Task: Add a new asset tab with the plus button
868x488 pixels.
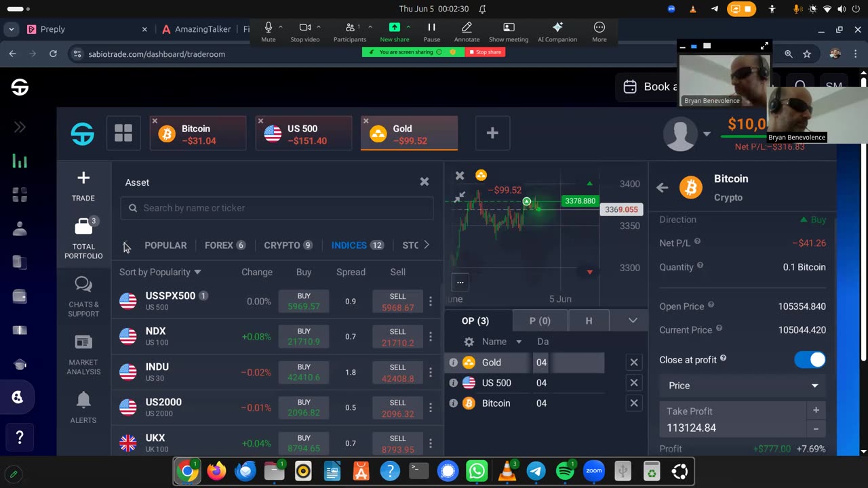Action: (x=492, y=133)
